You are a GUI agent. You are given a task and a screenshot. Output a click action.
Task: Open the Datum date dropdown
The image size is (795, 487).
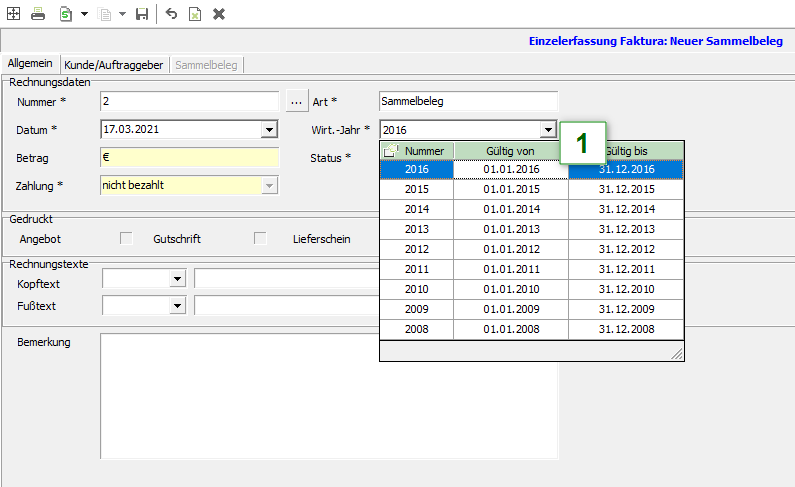[x=268, y=130]
